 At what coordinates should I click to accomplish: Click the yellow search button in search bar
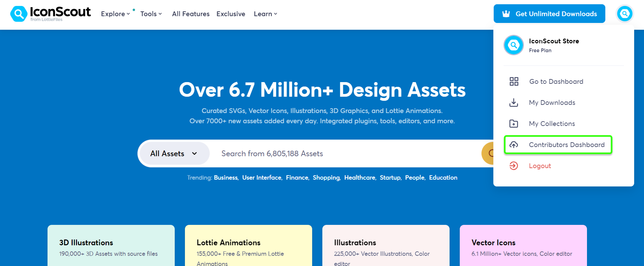[x=488, y=153]
